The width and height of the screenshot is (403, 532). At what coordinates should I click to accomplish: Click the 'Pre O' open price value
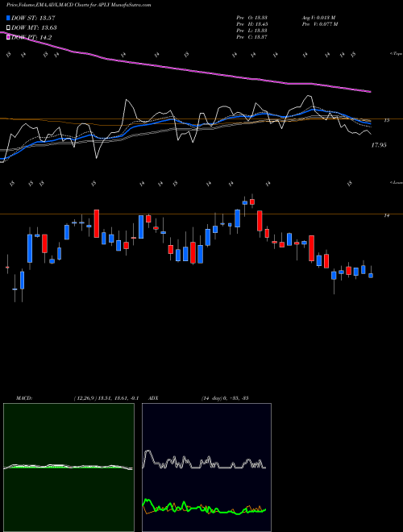pos(252,18)
